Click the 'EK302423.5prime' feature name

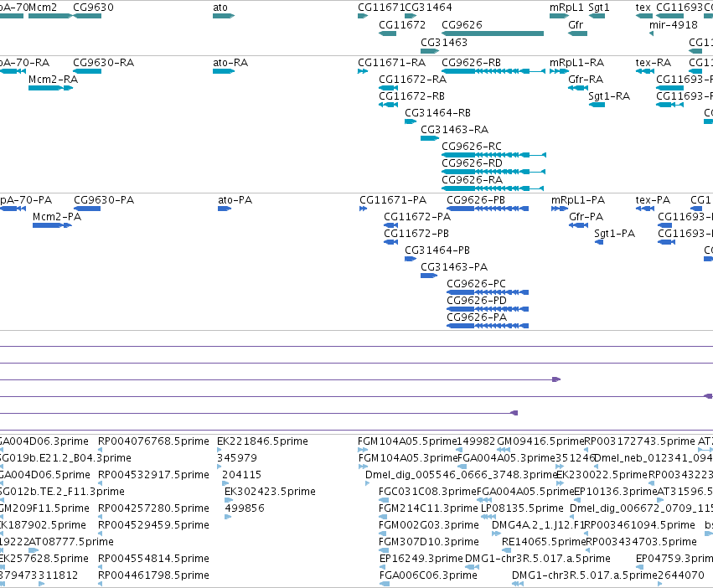click(x=270, y=492)
